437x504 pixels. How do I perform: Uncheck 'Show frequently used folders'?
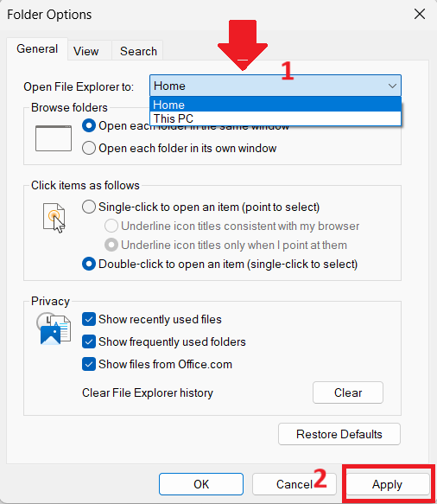point(89,341)
